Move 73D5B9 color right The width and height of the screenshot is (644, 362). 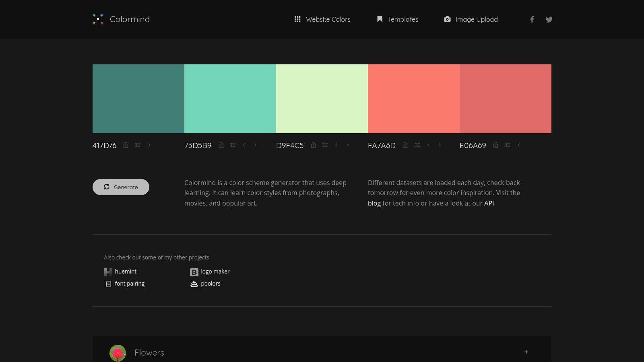[x=255, y=145]
